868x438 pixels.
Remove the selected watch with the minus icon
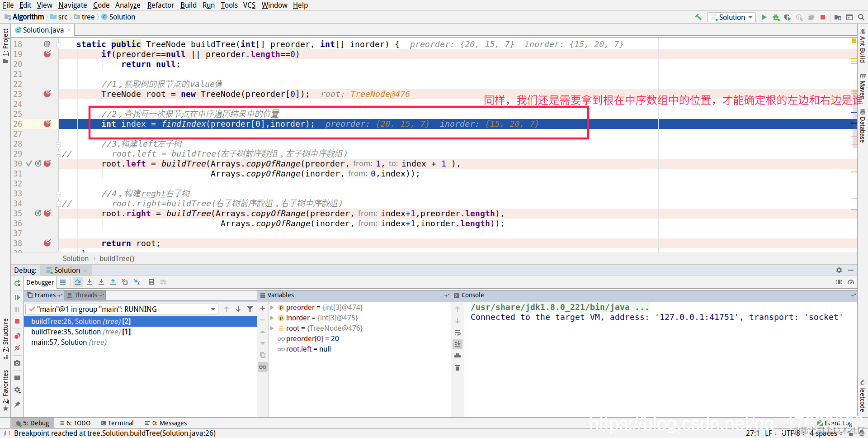click(263, 319)
